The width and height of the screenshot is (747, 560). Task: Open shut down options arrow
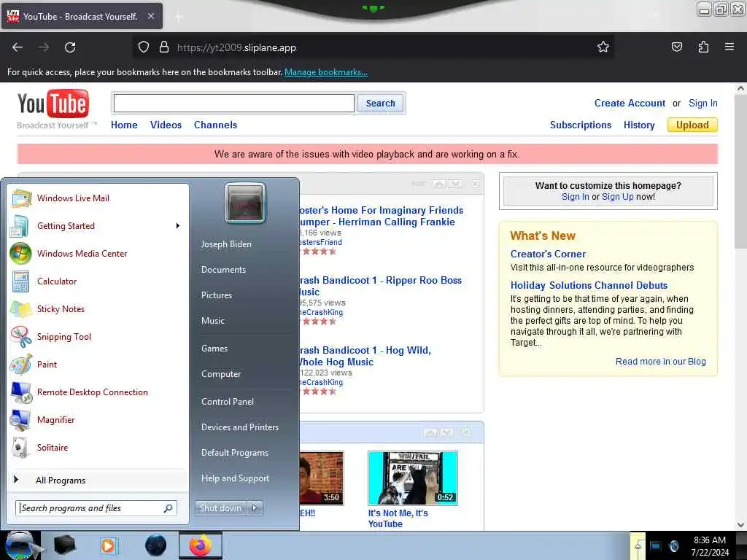[x=255, y=508]
